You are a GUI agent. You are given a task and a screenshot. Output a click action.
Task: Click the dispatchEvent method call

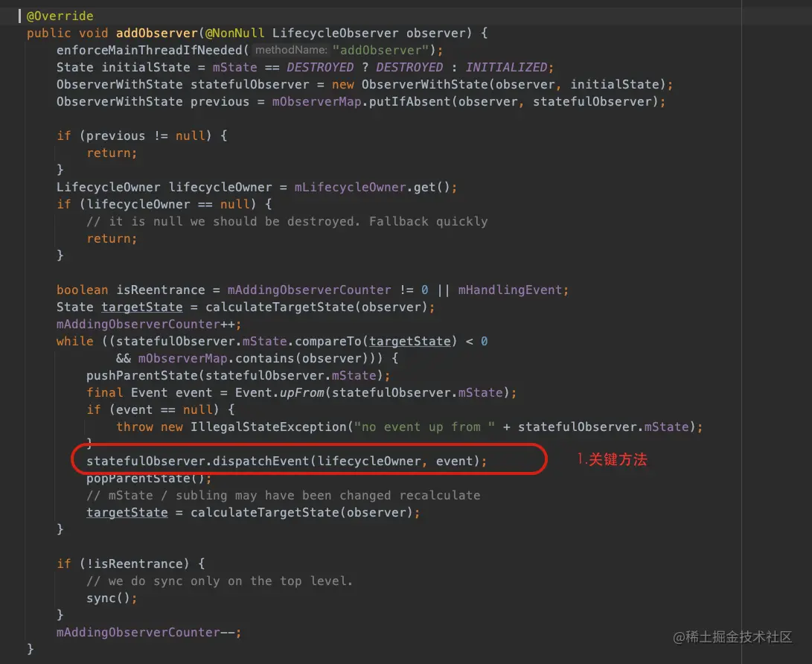(261, 461)
